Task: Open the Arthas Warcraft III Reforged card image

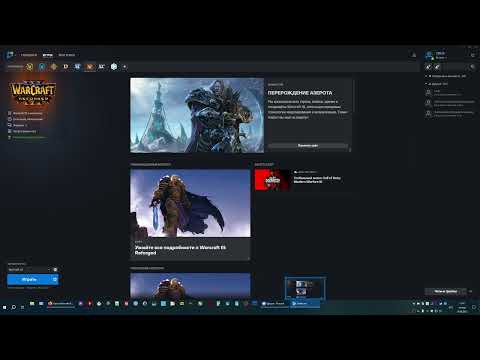Action: click(x=190, y=203)
